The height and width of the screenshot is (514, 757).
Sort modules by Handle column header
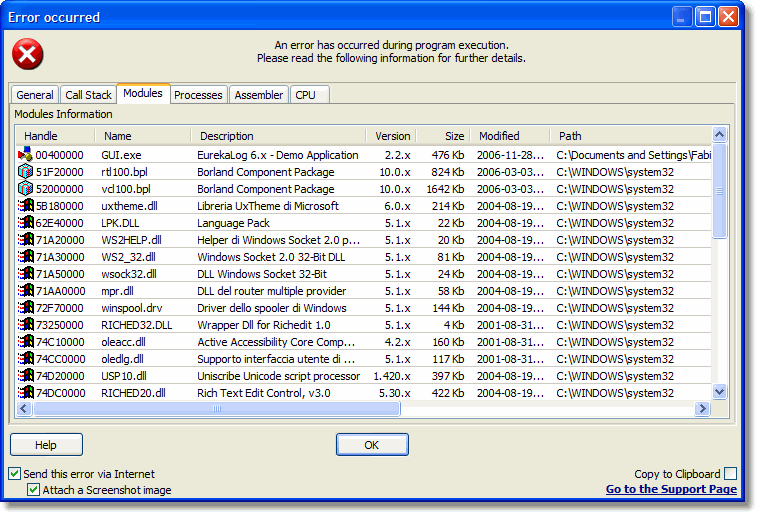[x=55, y=136]
